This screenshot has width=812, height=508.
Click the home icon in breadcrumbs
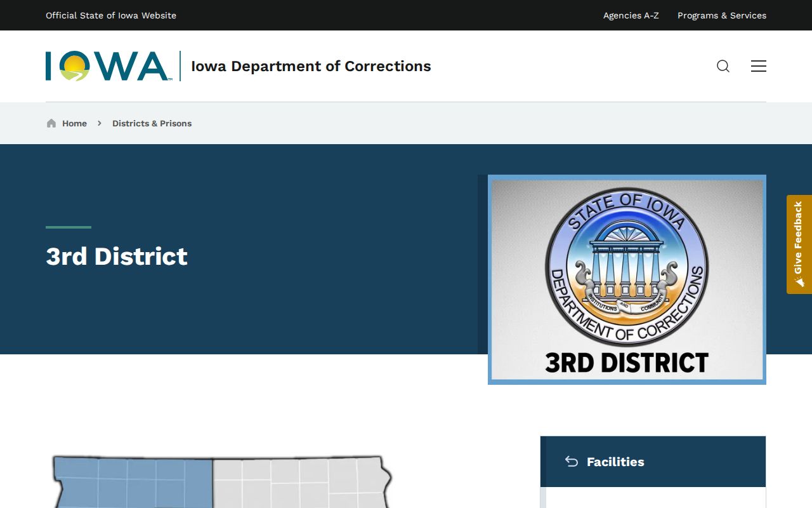(x=51, y=123)
